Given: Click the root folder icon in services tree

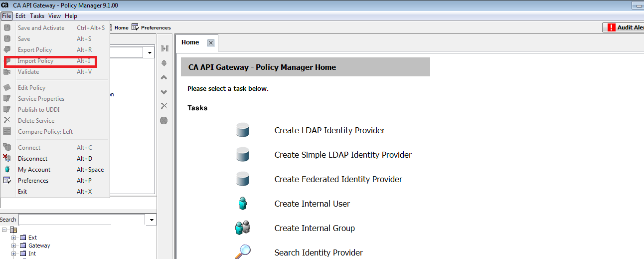Looking at the screenshot, I should point(13,230).
